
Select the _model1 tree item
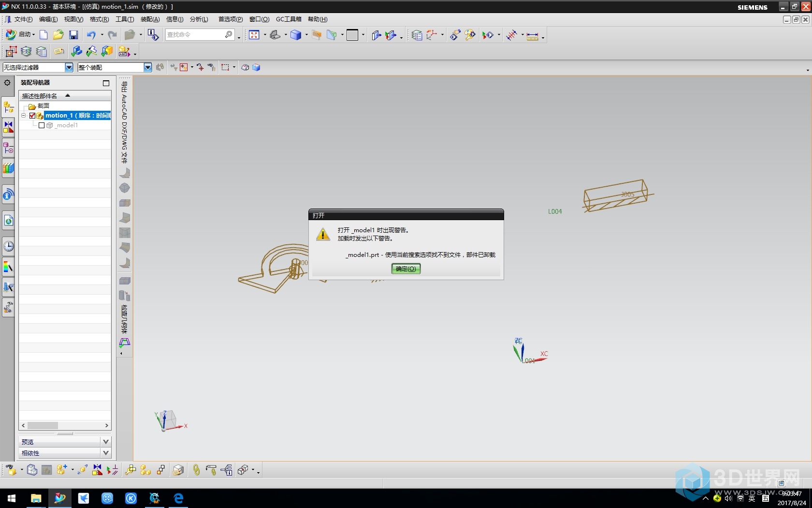click(x=67, y=125)
